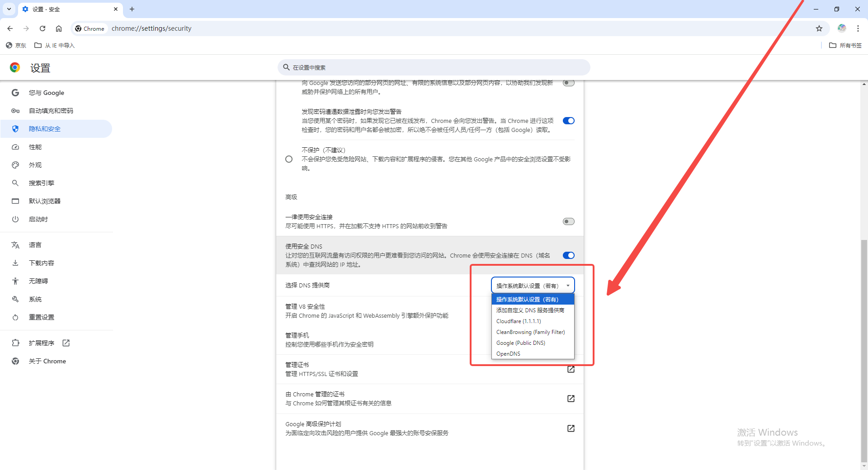
Task: Close the 设置 - 安全 tab
Action: tap(116, 9)
